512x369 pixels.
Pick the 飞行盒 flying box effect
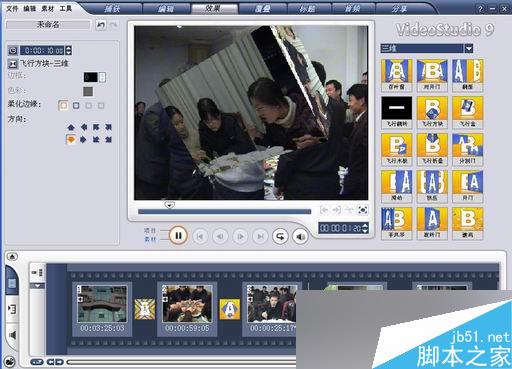(x=467, y=112)
